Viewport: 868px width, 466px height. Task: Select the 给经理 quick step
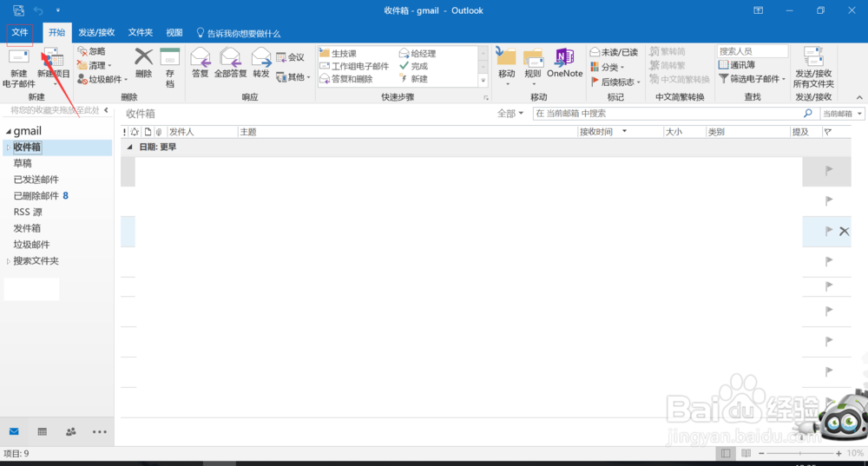418,53
